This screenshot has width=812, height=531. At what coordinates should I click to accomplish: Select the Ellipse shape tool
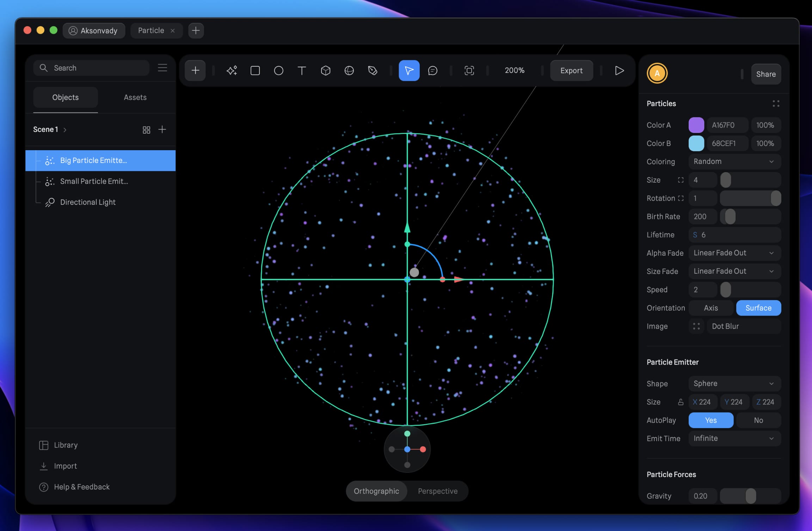(278, 70)
